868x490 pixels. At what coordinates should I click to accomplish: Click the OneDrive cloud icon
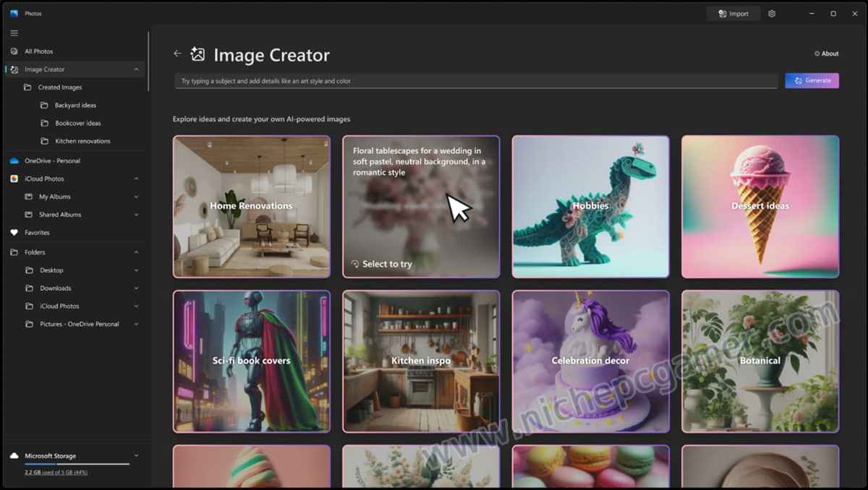[14, 161]
